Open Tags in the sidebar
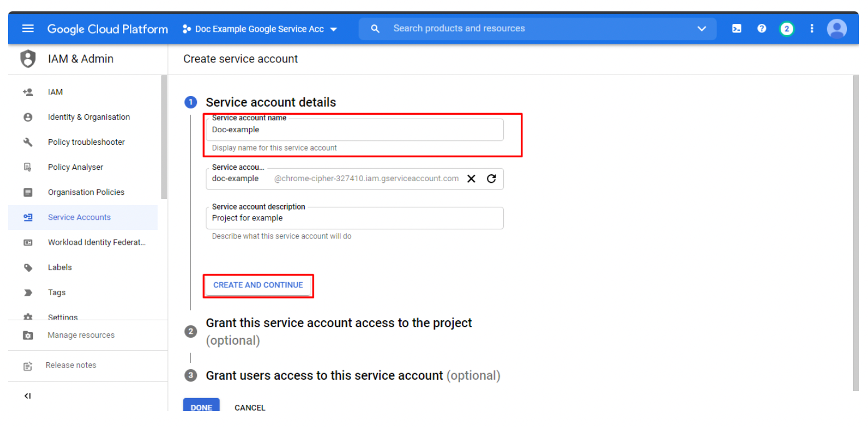 coord(57,292)
